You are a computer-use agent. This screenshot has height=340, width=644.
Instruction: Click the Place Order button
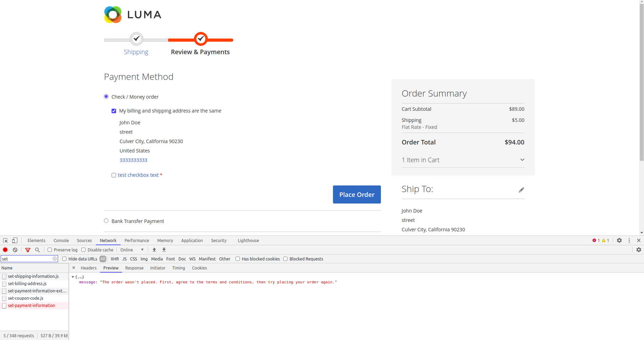coord(357,194)
